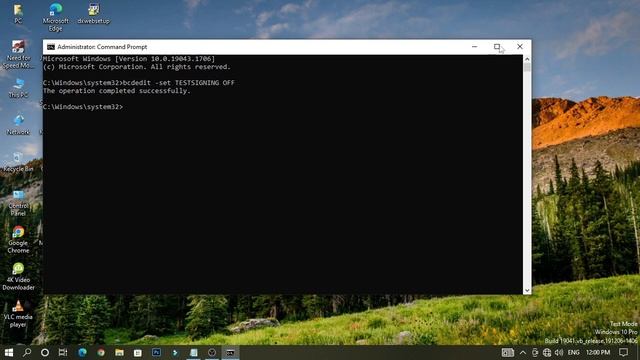Click the Command Prompt scrollbar thumb

point(527,67)
